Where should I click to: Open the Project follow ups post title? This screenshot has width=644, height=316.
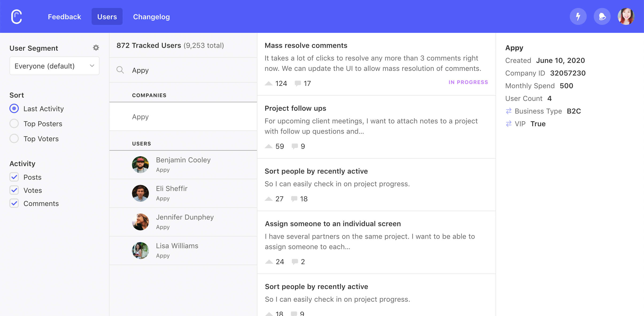tap(295, 108)
